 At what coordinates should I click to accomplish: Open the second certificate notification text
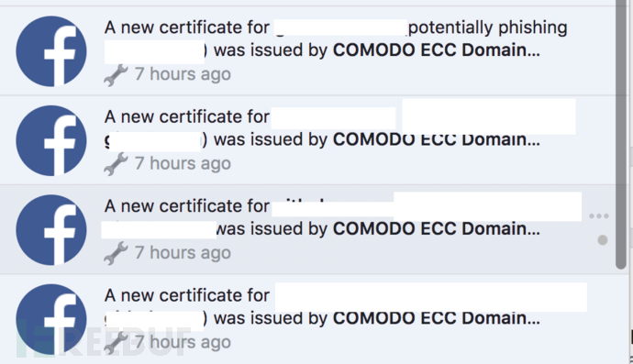click(322, 128)
